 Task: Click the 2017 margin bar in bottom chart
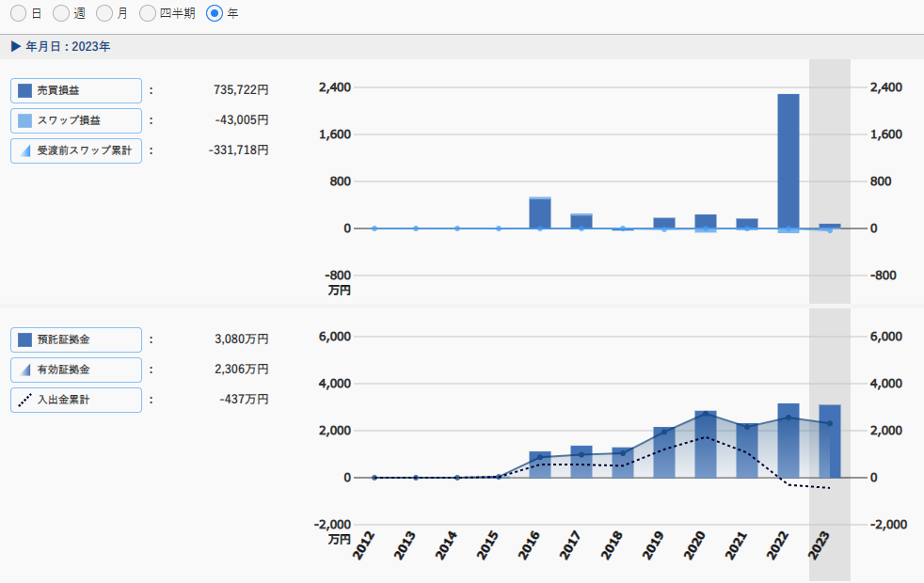pyautogui.click(x=581, y=462)
